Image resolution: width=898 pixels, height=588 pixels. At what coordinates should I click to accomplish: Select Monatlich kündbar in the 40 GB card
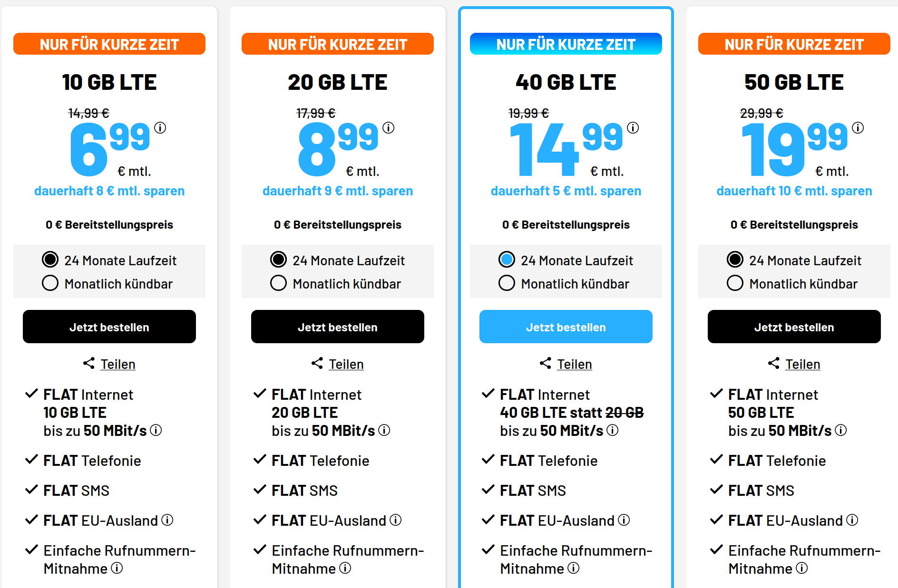(506, 283)
